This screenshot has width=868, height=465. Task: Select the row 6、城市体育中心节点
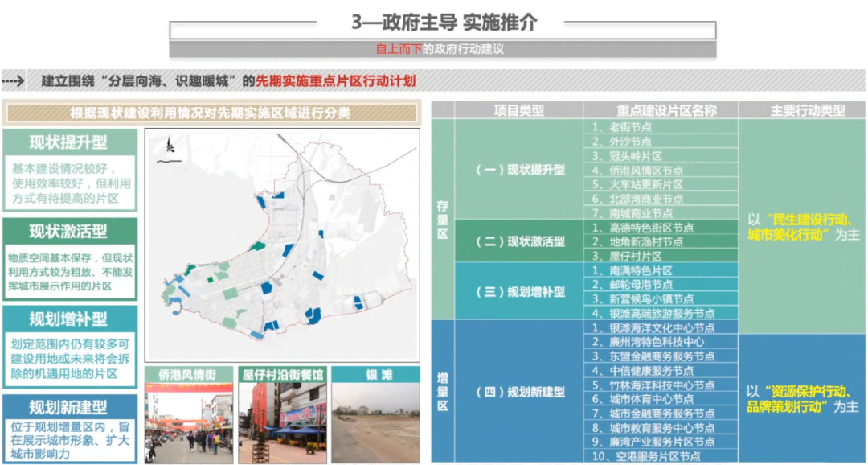coord(661,399)
